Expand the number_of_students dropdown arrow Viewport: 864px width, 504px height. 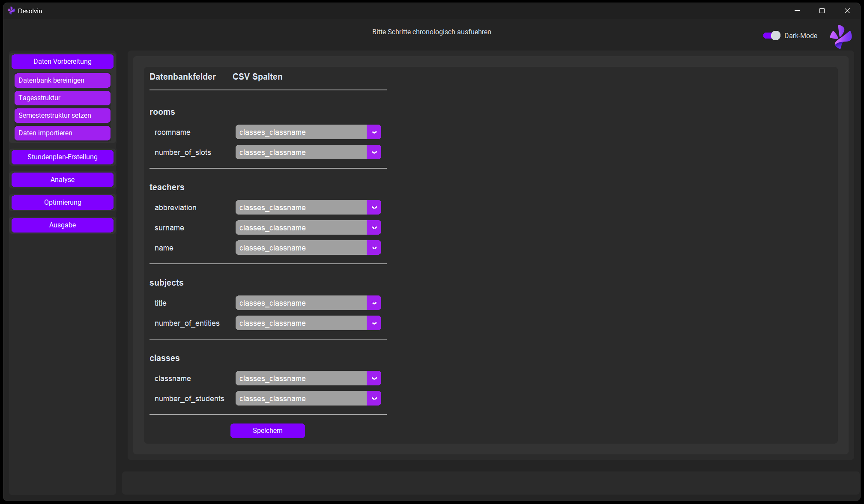[x=374, y=399]
